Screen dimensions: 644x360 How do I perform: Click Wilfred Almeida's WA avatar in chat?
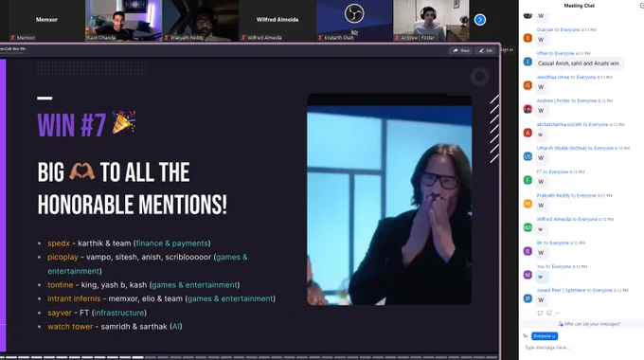coord(528,227)
